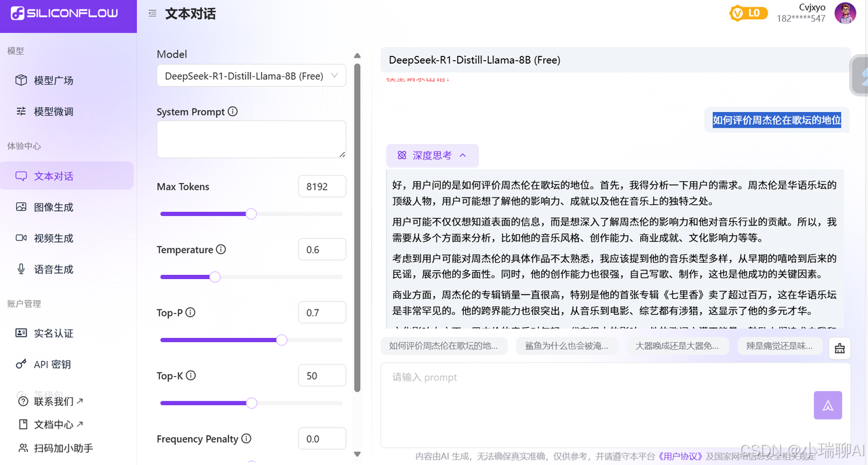The width and height of the screenshot is (868, 465).
Task: Click DeepSeek-R1-Distill-Llama-8B (Free) chat header
Action: pyautogui.click(x=615, y=60)
